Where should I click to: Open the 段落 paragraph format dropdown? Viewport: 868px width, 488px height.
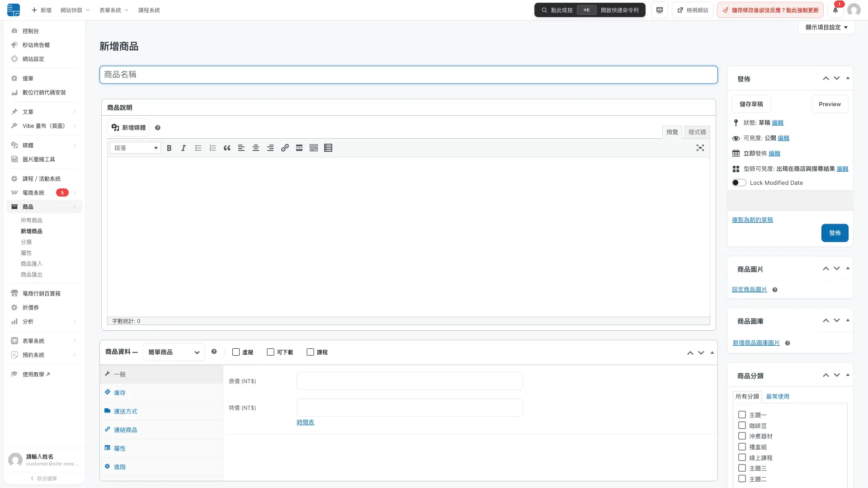(135, 148)
